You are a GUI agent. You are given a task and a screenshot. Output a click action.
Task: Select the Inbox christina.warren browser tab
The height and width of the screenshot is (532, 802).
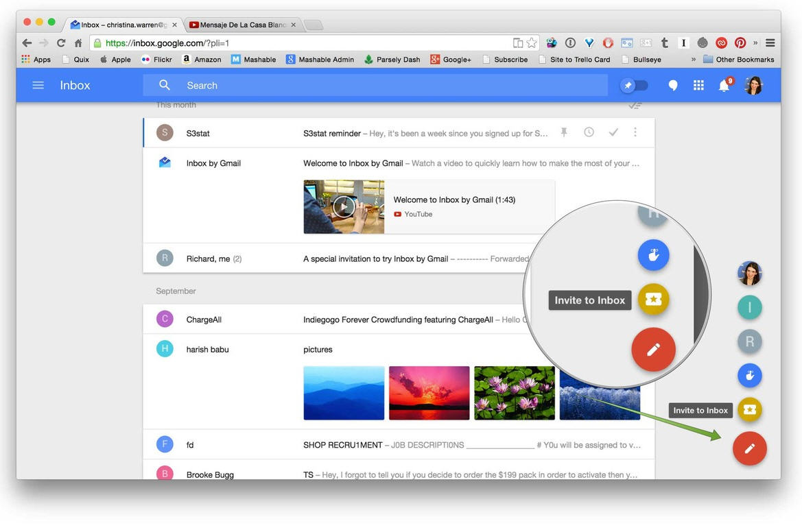[x=120, y=24]
